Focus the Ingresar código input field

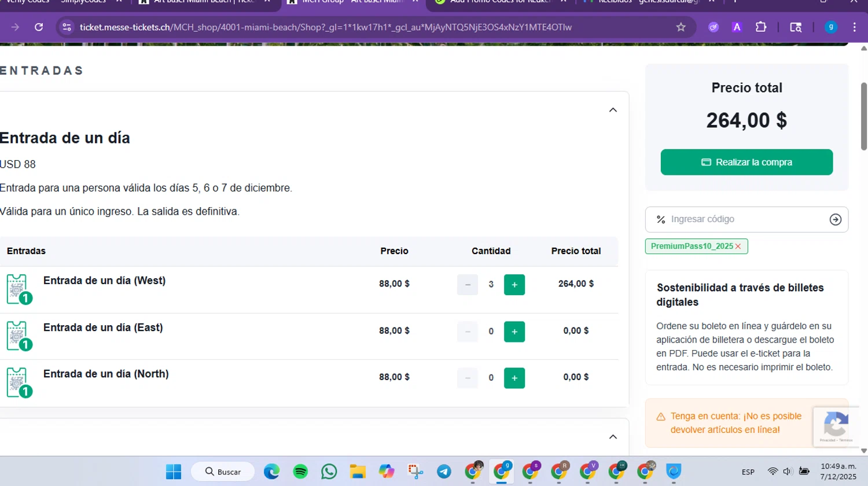pos(746,219)
